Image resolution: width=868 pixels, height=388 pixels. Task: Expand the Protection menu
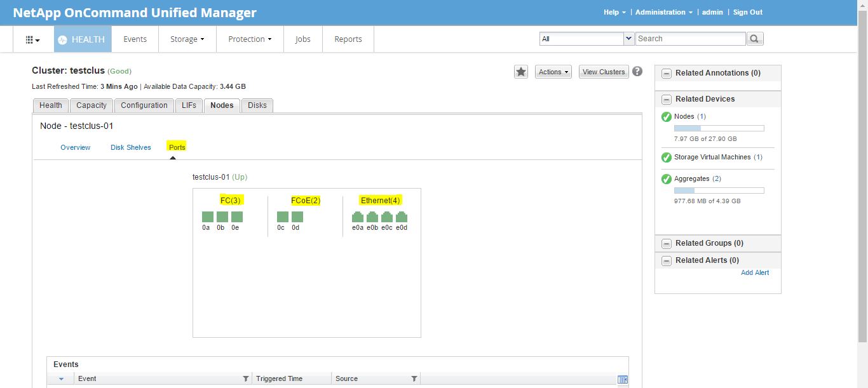pos(249,39)
